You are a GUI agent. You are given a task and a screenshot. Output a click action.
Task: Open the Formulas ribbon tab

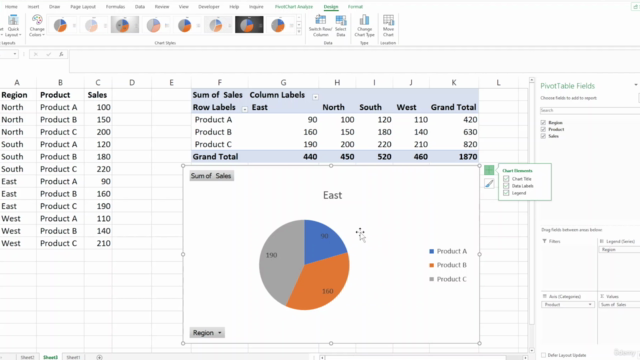pyautogui.click(x=116, y=7)
